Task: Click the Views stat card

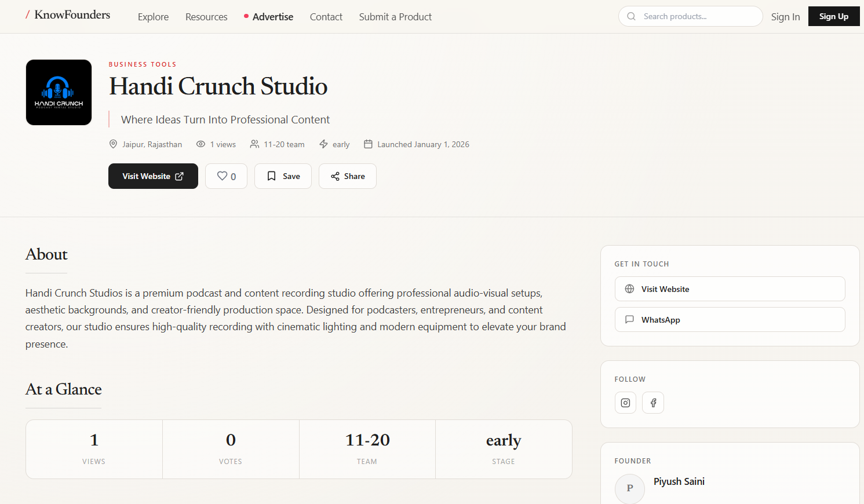Action: point(94,449)
